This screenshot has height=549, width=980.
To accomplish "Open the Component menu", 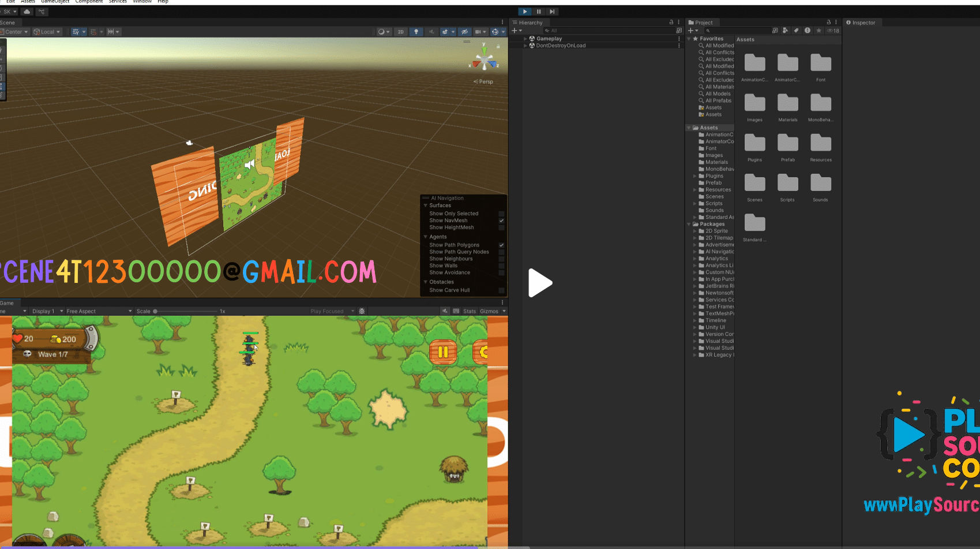I will (x=89, y=2).
